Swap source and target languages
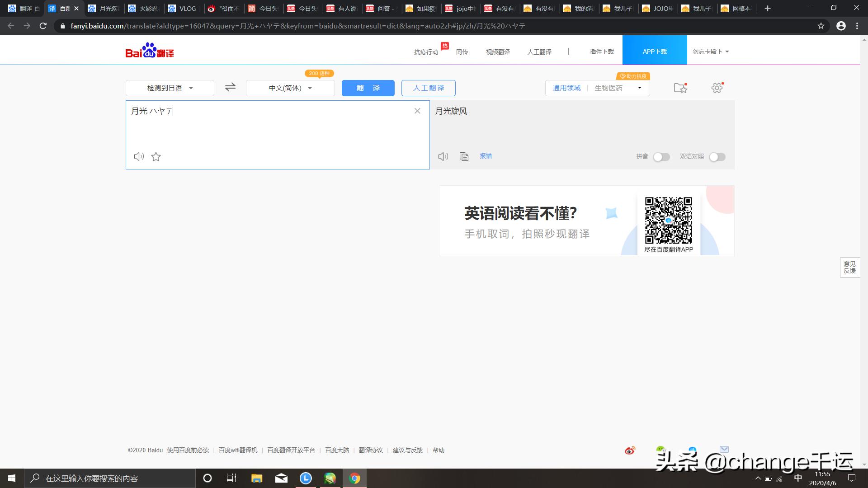This screenshot has height=488, width=868. (230, 87)
